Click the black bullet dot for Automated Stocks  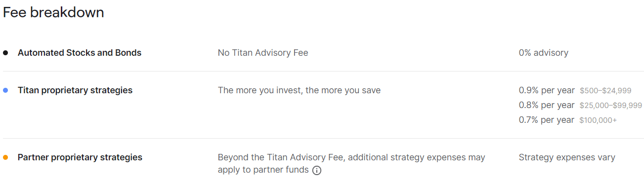5,53
